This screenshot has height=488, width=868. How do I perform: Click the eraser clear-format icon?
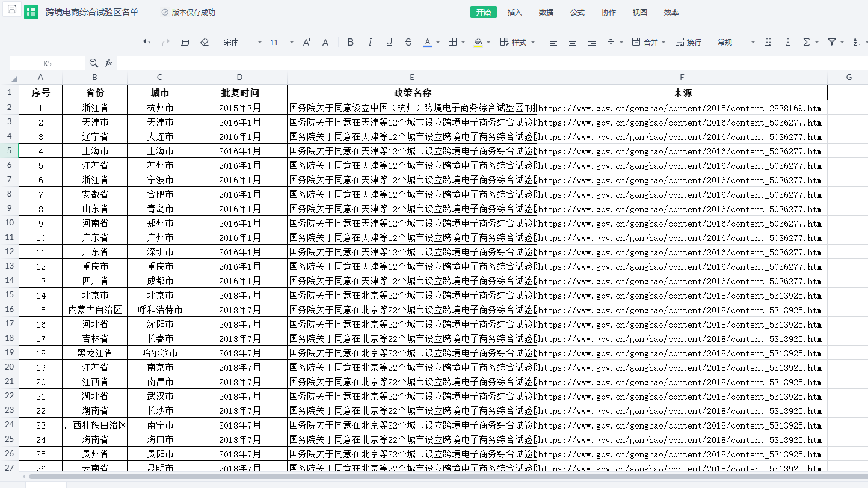coord(205,42)
